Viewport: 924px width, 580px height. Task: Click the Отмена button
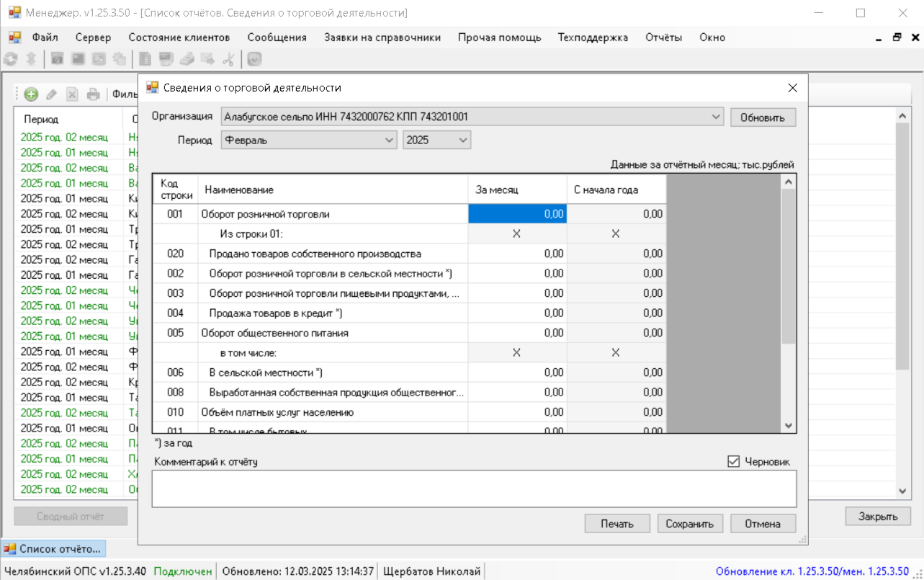click(x=763, y=524)
